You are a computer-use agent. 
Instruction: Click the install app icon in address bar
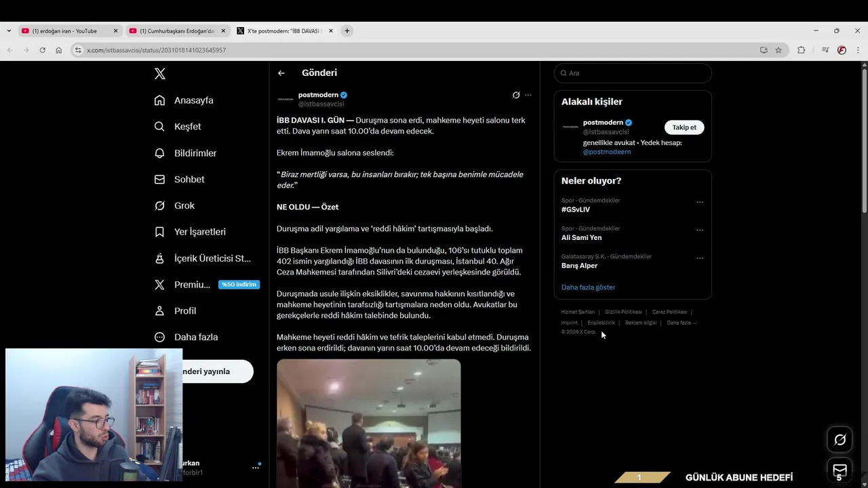point(764,50)
